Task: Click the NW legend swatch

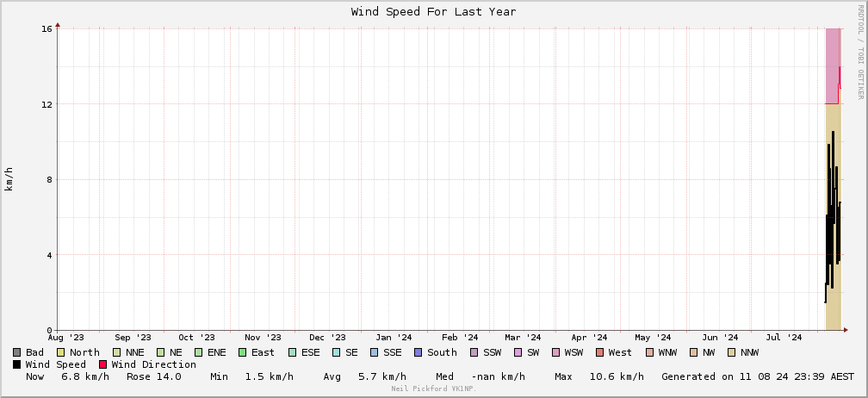Action: (x=694, y=352)
